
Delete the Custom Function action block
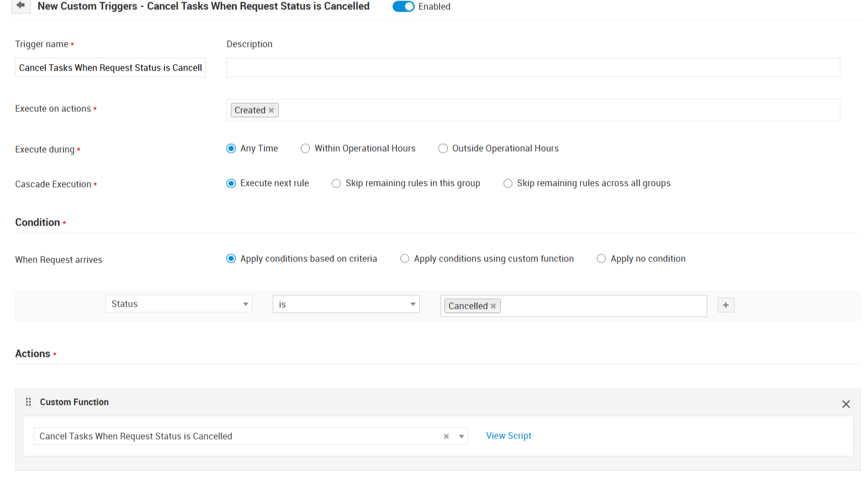[x=845, y=404]
